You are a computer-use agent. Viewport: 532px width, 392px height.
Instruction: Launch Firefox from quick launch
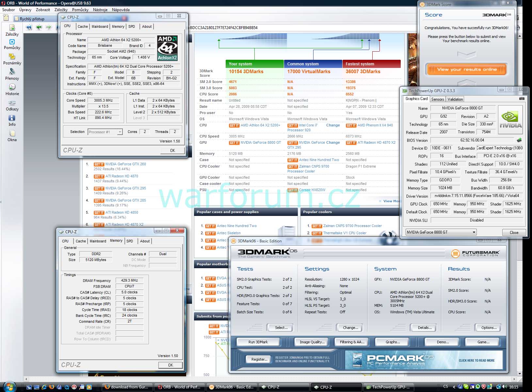coord(51,387)
